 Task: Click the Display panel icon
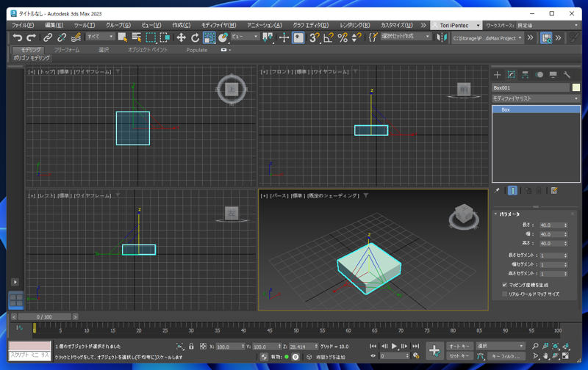point(553,75)
